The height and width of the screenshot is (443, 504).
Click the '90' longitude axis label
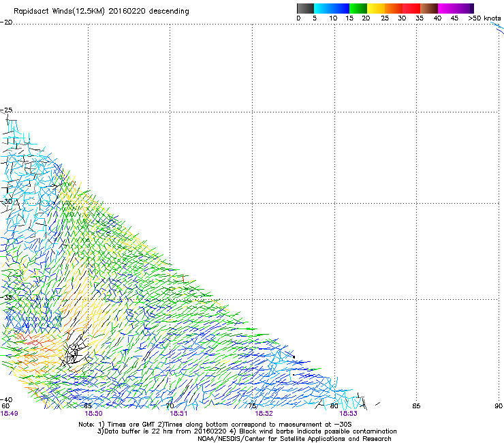(x=499, y=406)
